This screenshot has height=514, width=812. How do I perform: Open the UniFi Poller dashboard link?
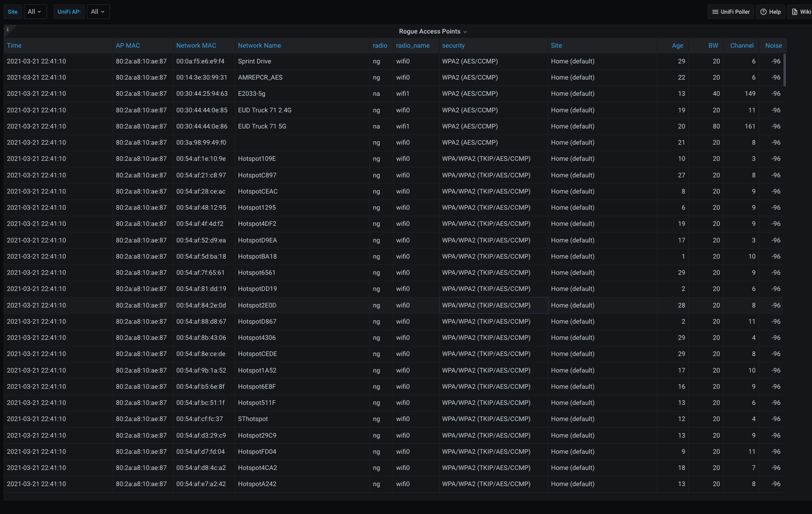(x=731, y=11)
